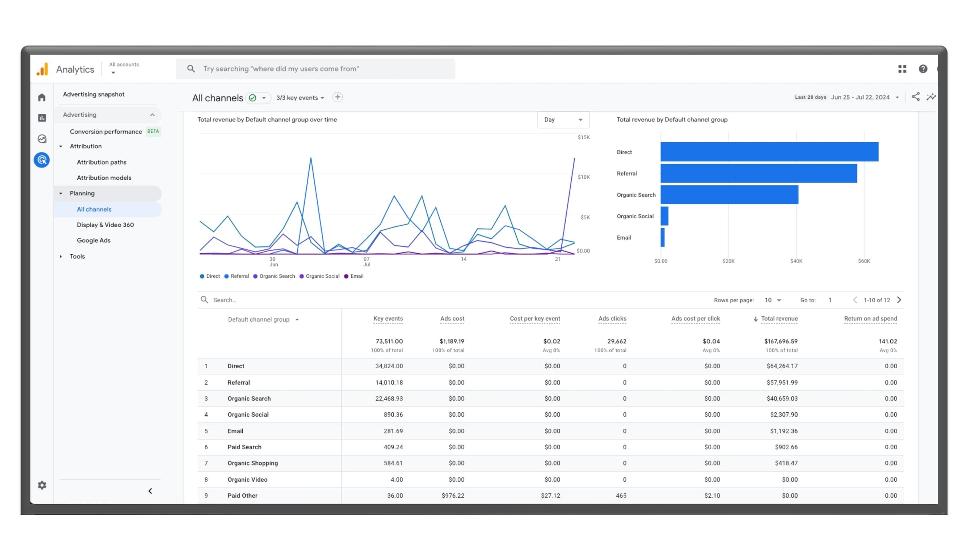Open the Insights sparkline icon at top right
The image size is (968, 560).
[x=931, y=97]
